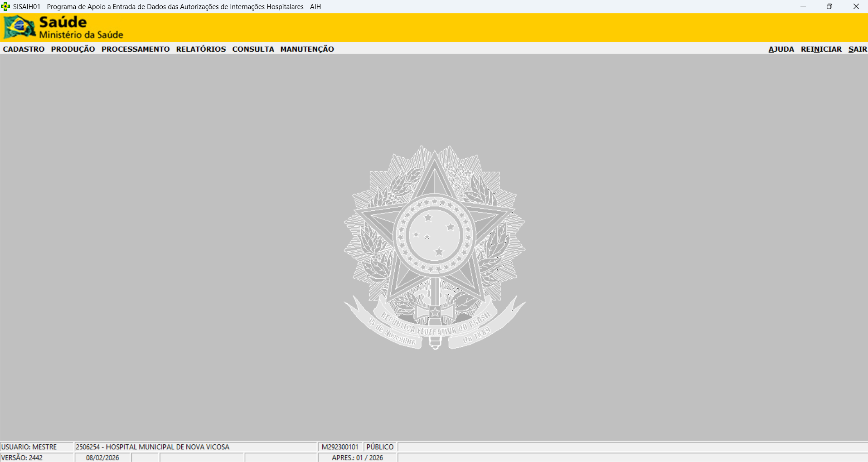Click SAIR to exit the application
This screenshot has height=462, width=868.
point(857,49)
